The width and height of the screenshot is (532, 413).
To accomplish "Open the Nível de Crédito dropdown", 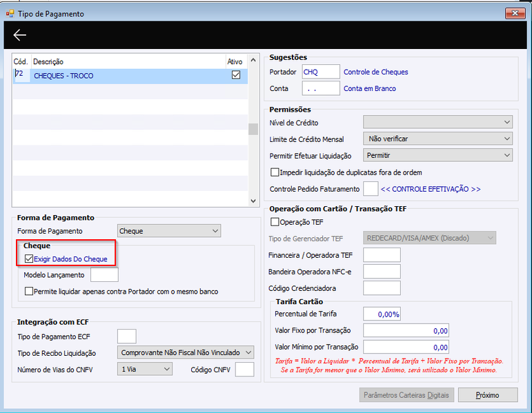I will 437,122.
